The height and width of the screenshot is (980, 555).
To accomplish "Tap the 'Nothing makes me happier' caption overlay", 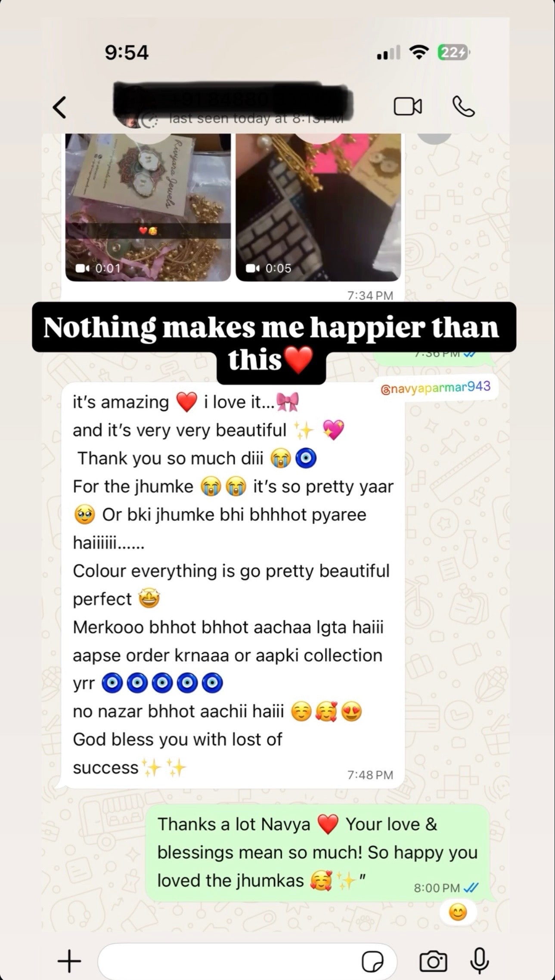I will click(x=274, y=343).
